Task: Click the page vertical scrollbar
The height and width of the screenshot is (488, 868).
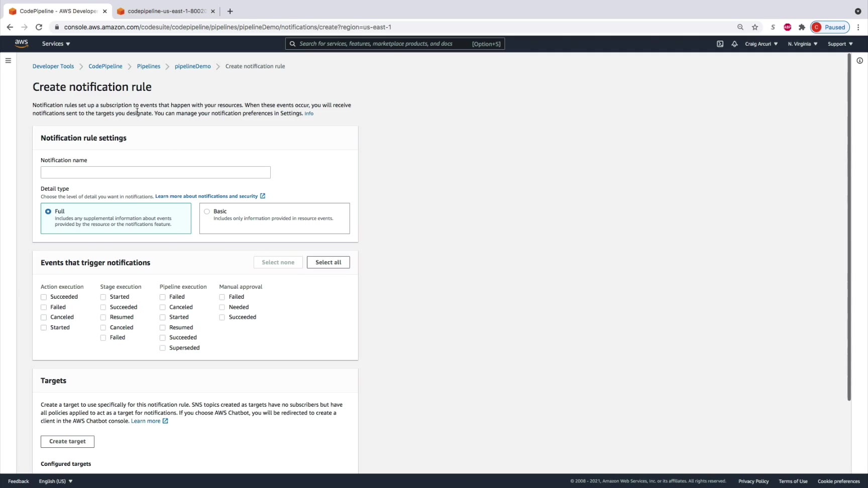Action: pyautogui.click(x=849, y=227)
